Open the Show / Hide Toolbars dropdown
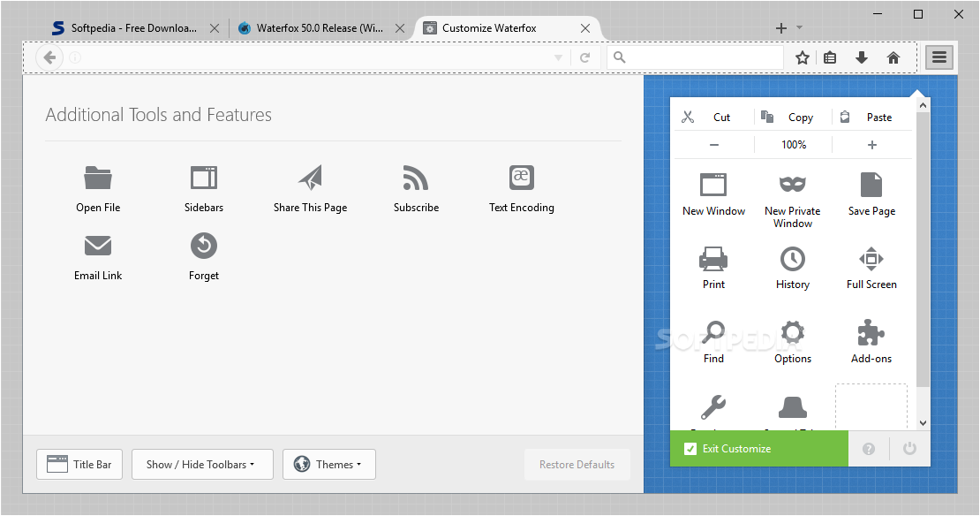 coord(202,464)
